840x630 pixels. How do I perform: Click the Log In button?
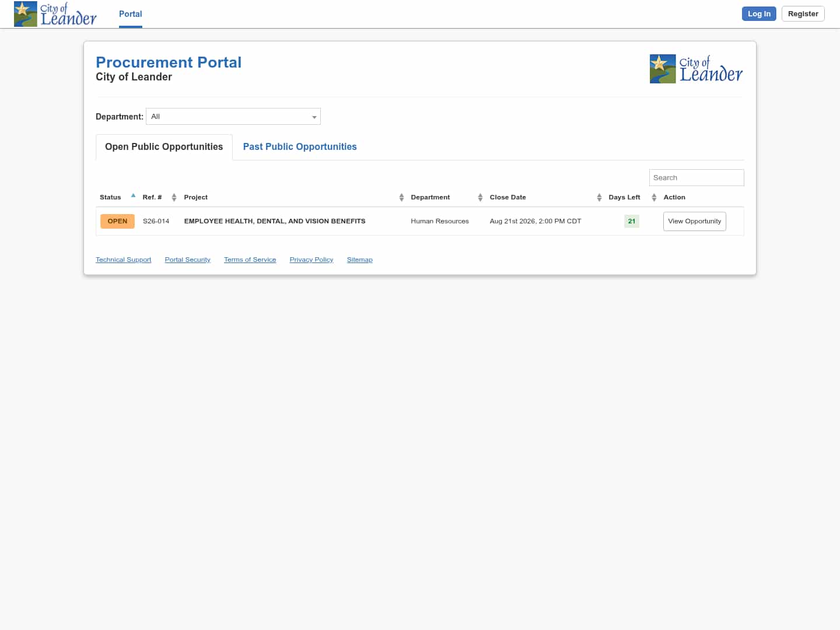pos(759,14)
